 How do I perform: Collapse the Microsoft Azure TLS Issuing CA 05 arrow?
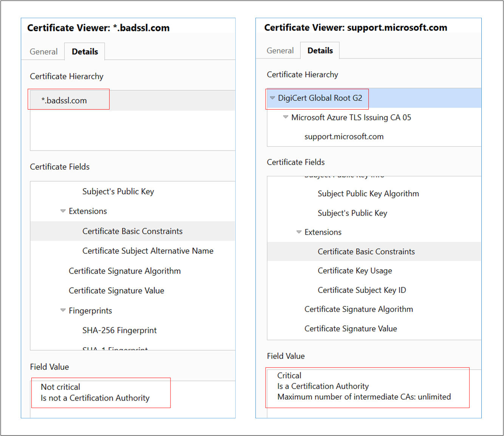click(x=286, y=118)
